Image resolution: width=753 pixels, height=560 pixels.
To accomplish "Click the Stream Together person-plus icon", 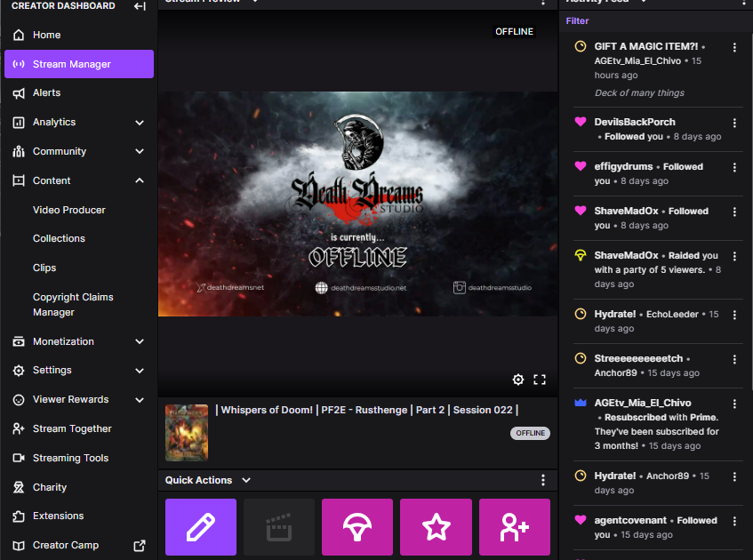I will click(x=19, y=428).
